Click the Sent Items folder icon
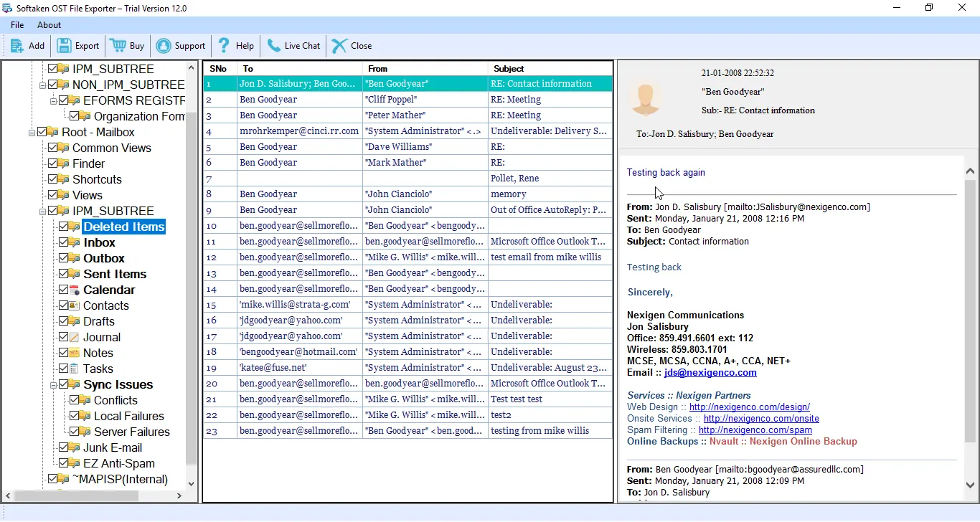Screen dimensions: 980x522 [75, 274]
